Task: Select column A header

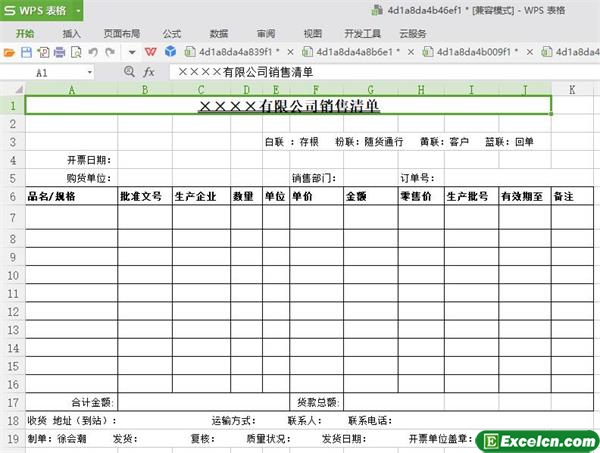Action: coord(72,90)
